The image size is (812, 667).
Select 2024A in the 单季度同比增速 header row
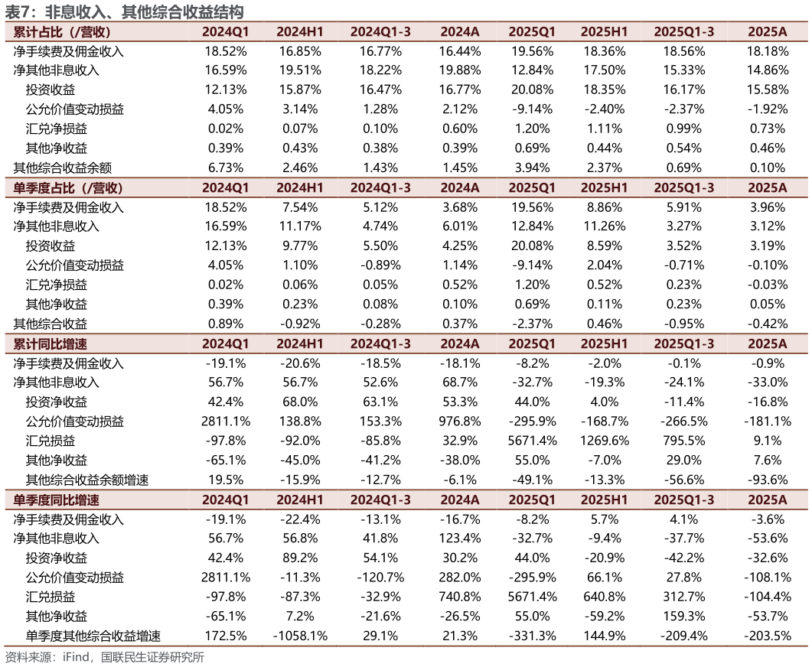pyautogui.click(x=459, y=500)
